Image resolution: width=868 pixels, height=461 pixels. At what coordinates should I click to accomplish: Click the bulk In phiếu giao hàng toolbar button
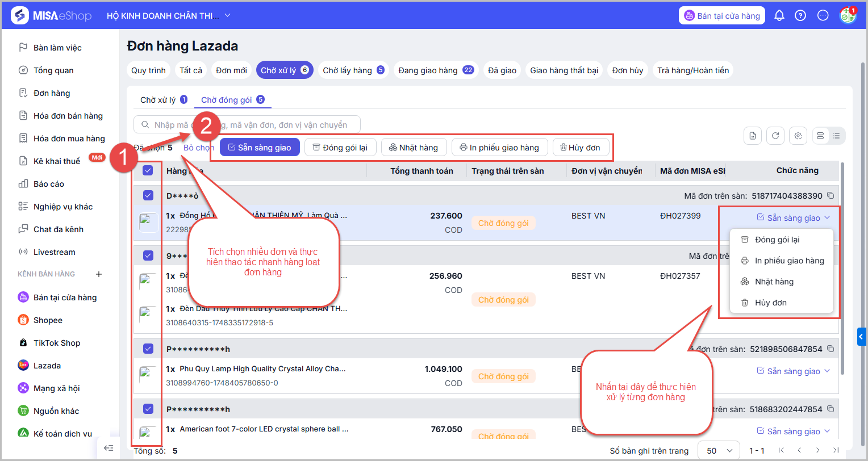tap(499, 148)
